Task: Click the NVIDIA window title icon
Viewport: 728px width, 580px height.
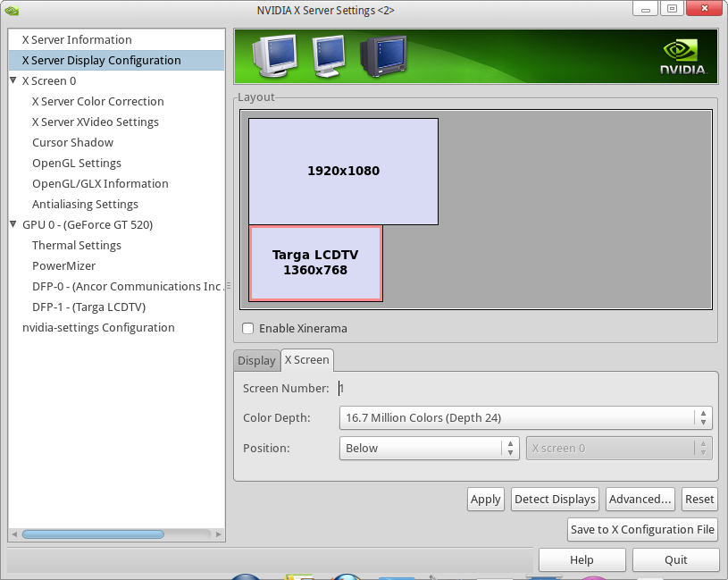Action: coord(12,10)
